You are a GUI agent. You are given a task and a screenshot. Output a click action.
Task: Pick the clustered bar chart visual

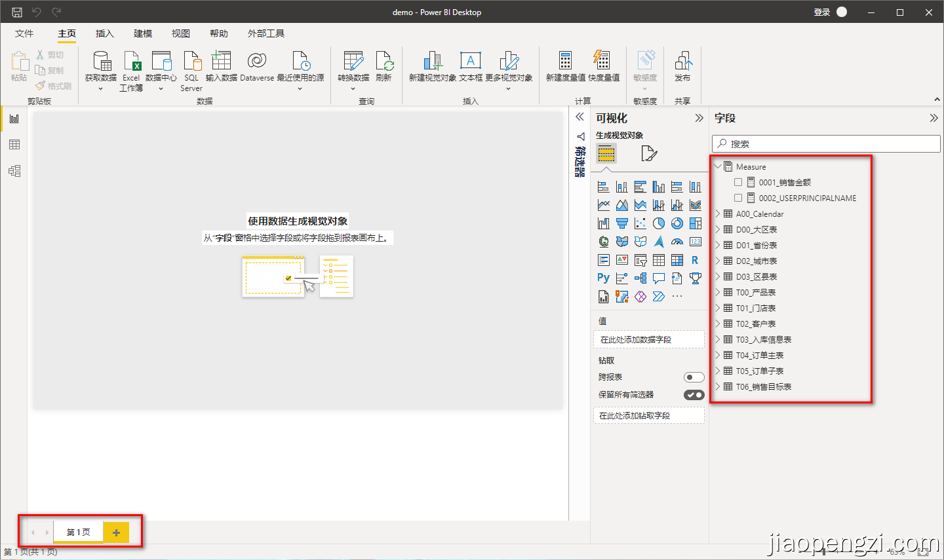(x=640, y=187)
